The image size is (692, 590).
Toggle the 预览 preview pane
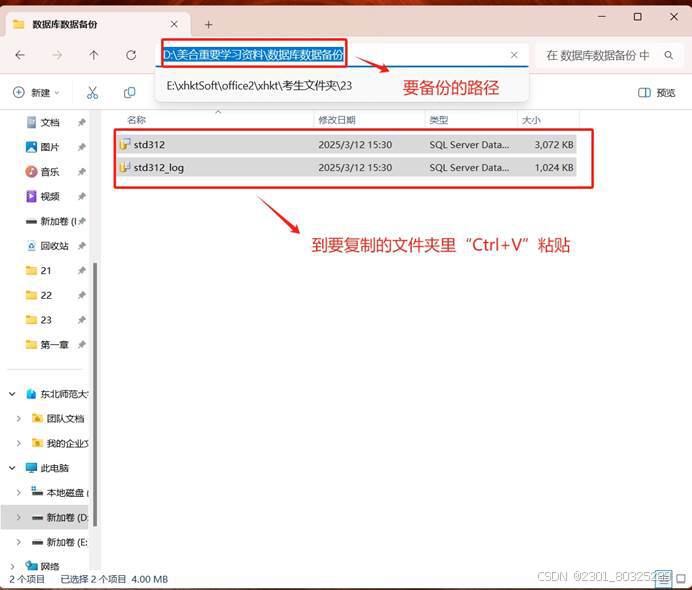point(657,93)
